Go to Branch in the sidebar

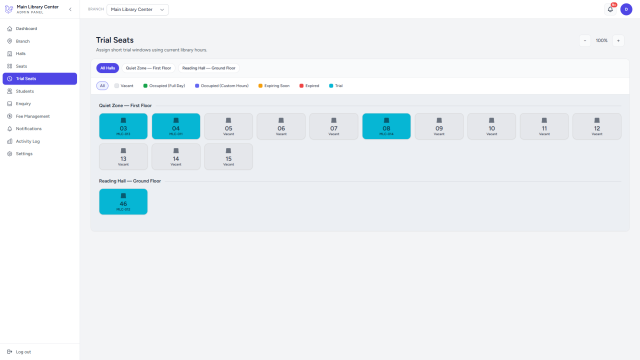pyautogui.click(x=40, y=41)
